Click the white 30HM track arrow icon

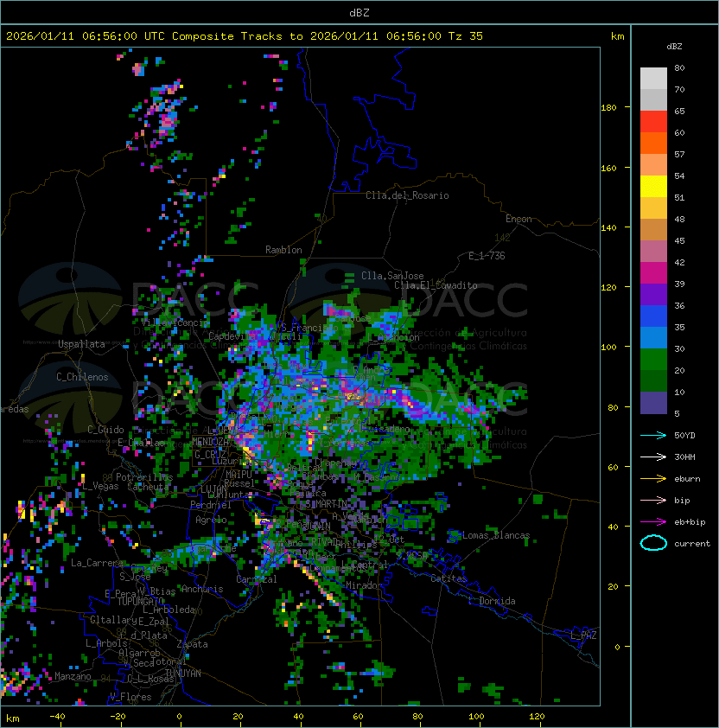pyautogui.click(x=653, y=457)
